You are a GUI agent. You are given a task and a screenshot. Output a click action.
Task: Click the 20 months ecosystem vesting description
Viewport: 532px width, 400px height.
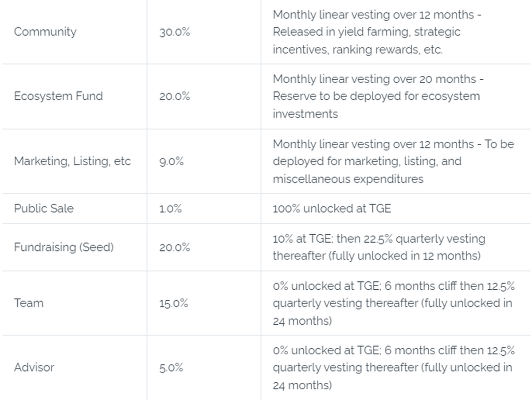click(377, 96)
